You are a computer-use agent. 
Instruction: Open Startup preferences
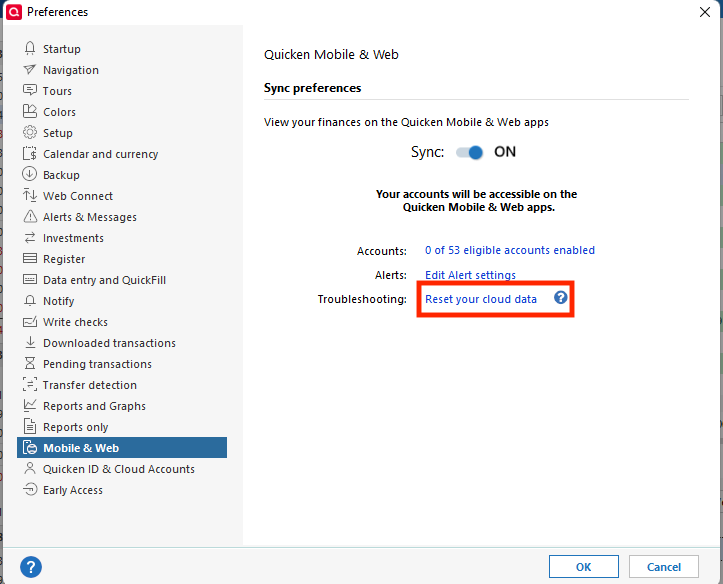[x=62, y=49]
